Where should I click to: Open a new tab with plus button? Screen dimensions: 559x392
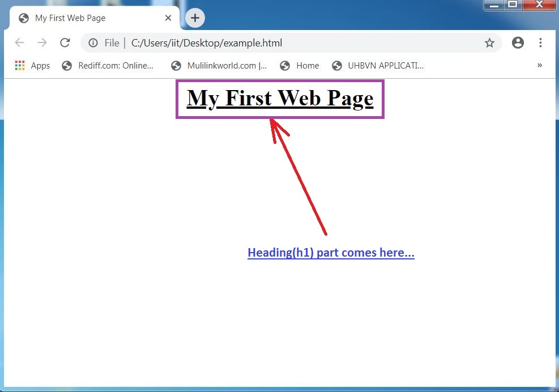[x=195, y=18]
